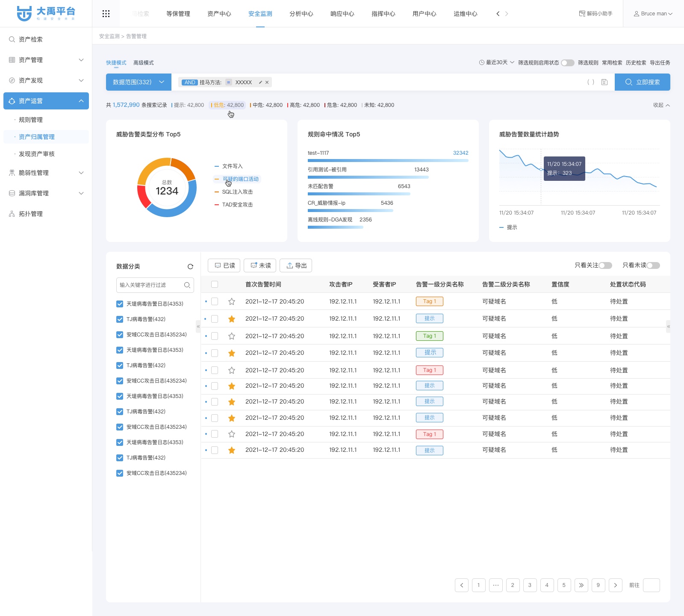Click the 导出 export button
The width and height of the screenshot is (684, 616).
click(296, 265)
